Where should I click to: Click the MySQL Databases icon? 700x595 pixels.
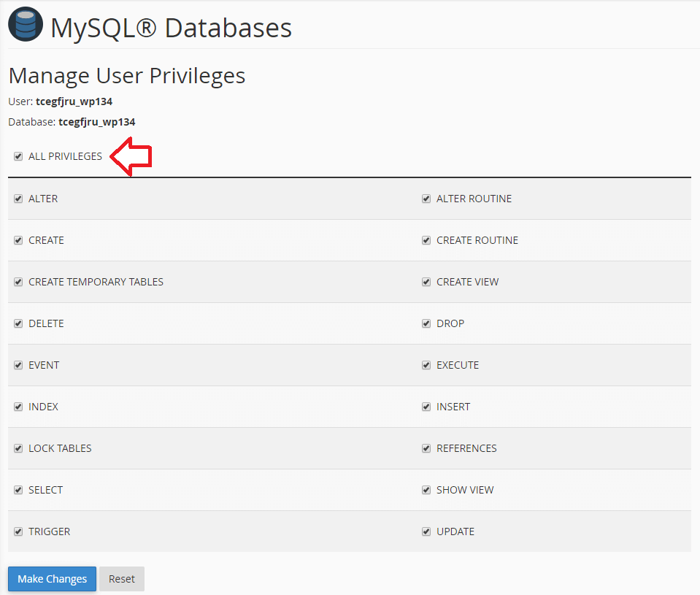pyautogui.click(x=26, y=25)
